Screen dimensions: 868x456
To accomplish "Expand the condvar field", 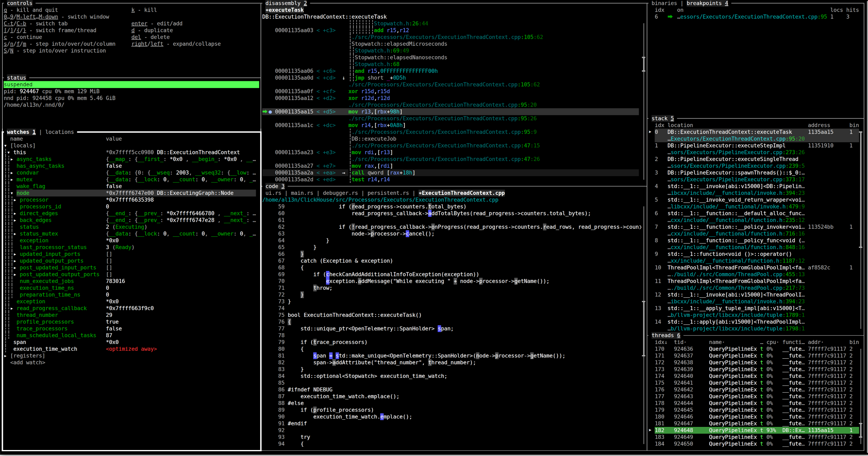I will point(12,173).
